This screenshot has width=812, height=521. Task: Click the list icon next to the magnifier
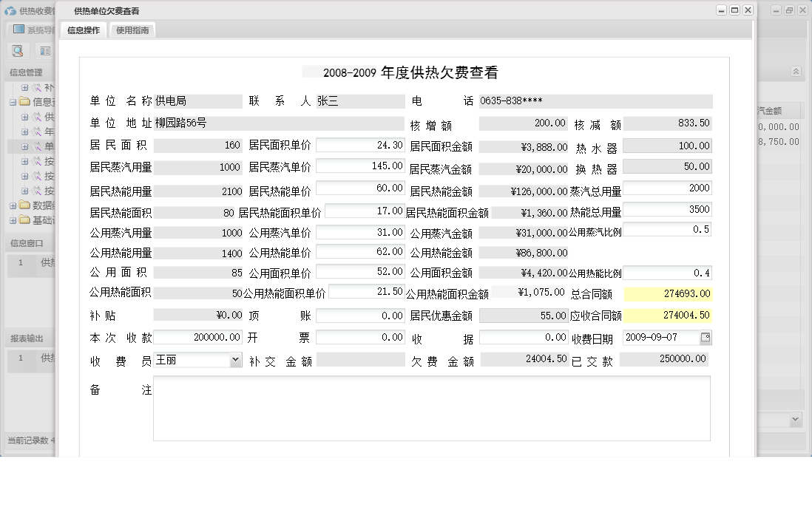pyautogui.click(x=45, y=51)
